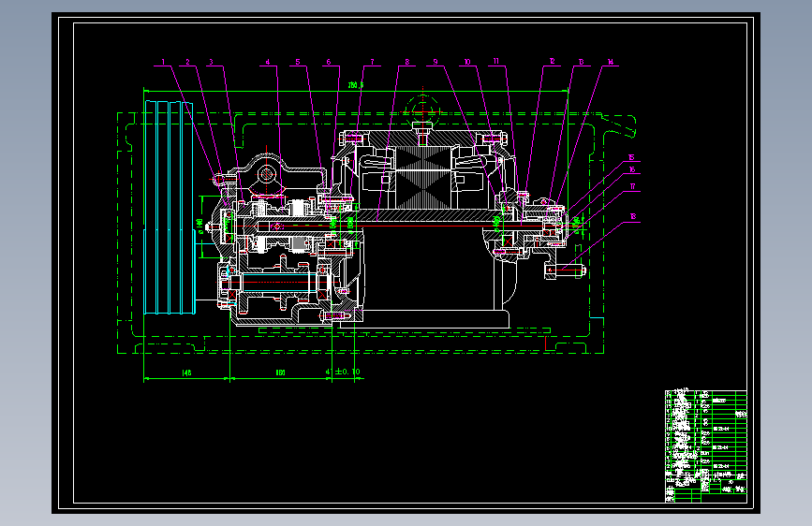
Task: Click the magenta callout number 5
Action: click(298, 62)
